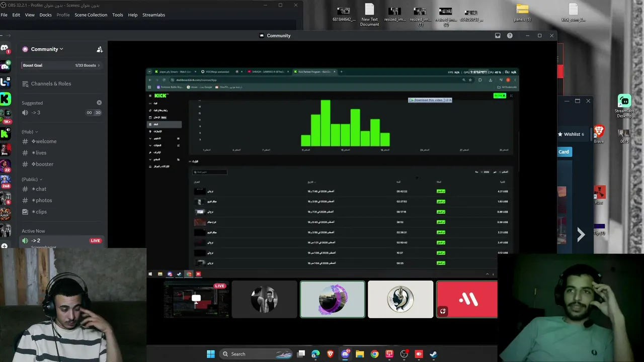Open the Tools menu in OBS
The width and height of the screenshot is (644, 362).
click(118, 15)
